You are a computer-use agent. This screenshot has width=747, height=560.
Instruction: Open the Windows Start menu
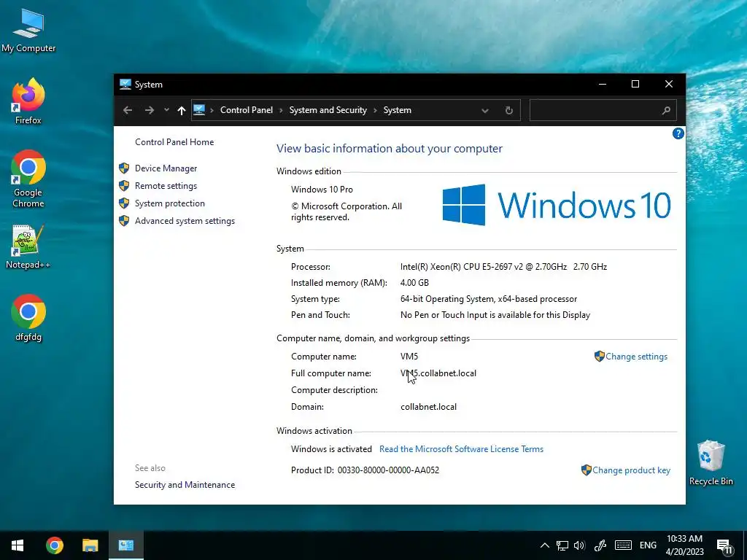click(18, 545)
